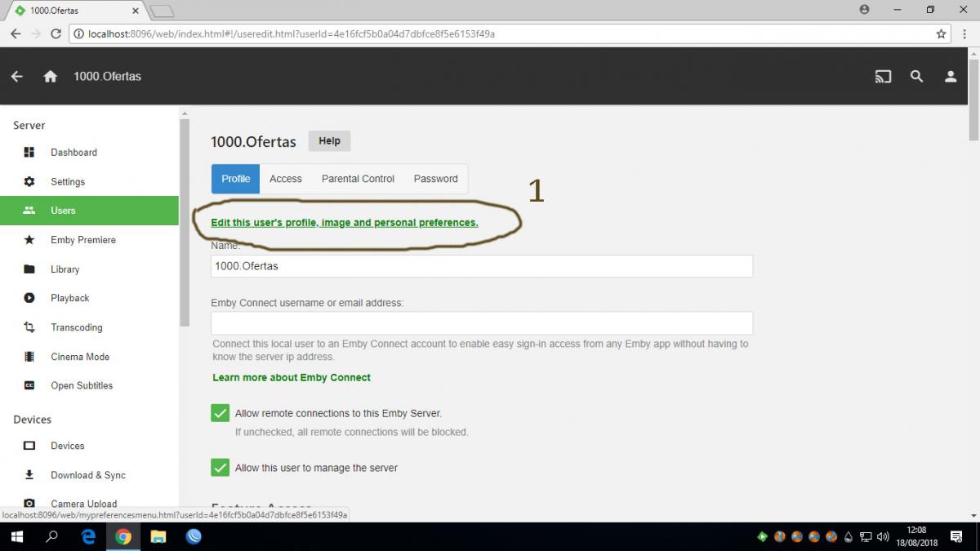Viewport: 980px width, 551px height.
Task: Bookmark page with the star icon
Action: pos(941,34)
